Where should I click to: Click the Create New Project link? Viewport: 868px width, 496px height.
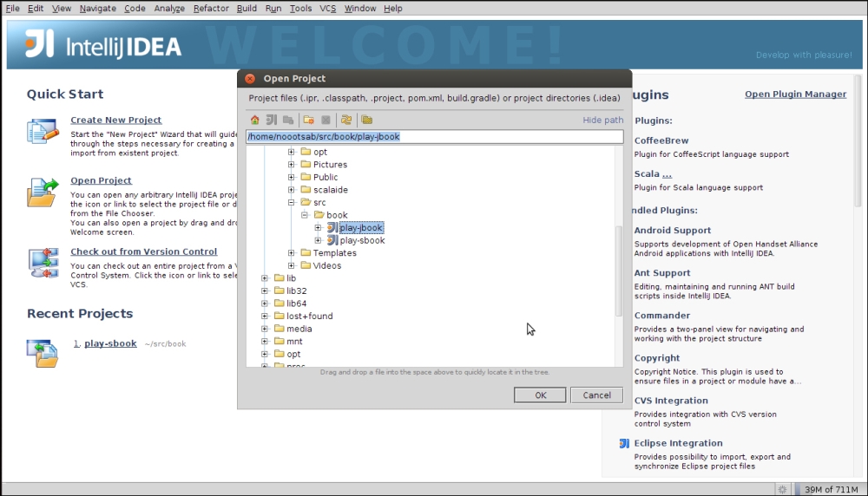tap(115, 120)
